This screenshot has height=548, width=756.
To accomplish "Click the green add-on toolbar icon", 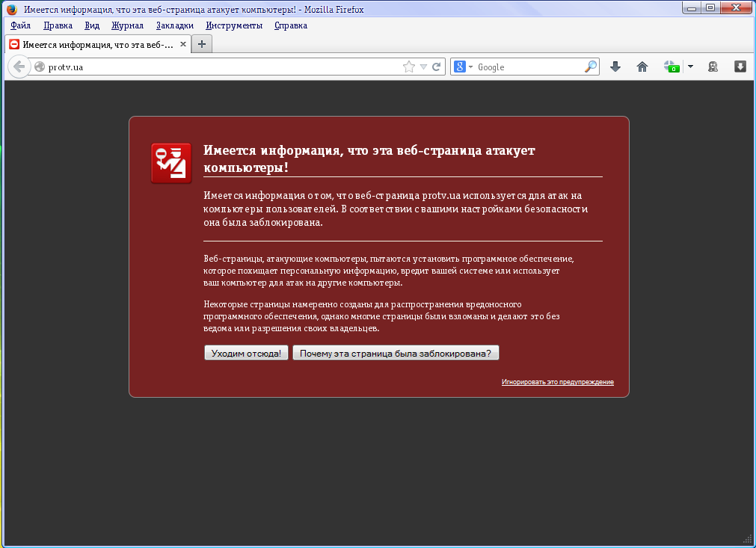I will tap(672, 67).
